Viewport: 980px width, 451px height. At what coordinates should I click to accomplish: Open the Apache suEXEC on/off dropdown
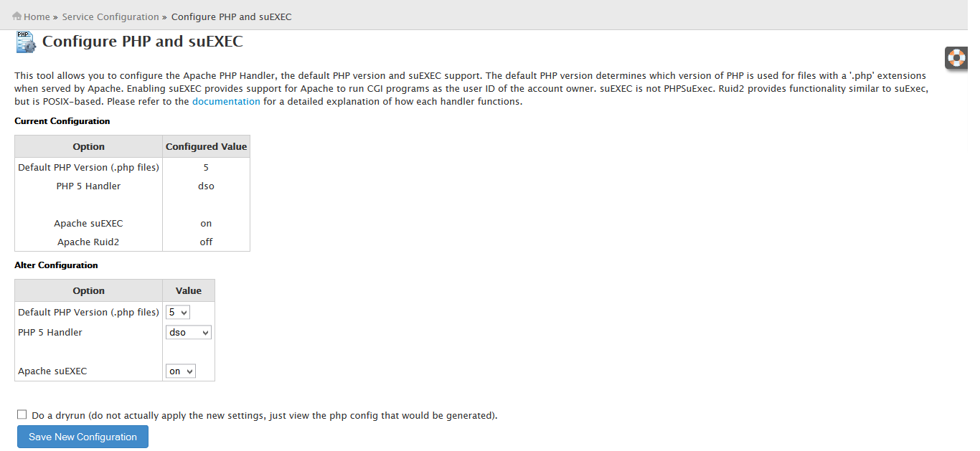coord(181,371)
